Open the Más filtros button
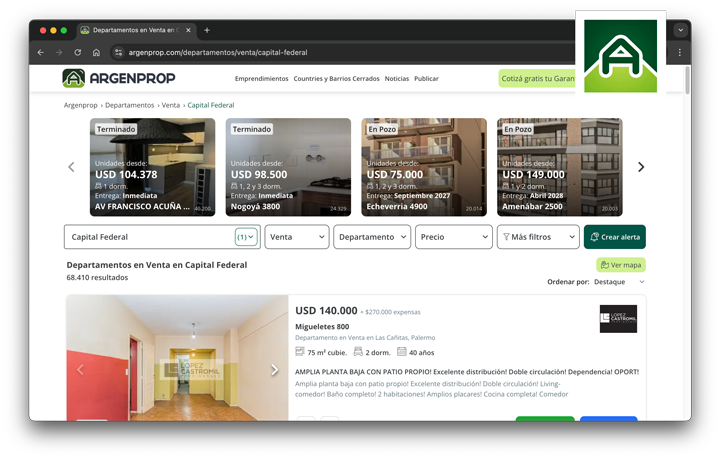This screenshot has width=720, height=459. click(537, 237)
